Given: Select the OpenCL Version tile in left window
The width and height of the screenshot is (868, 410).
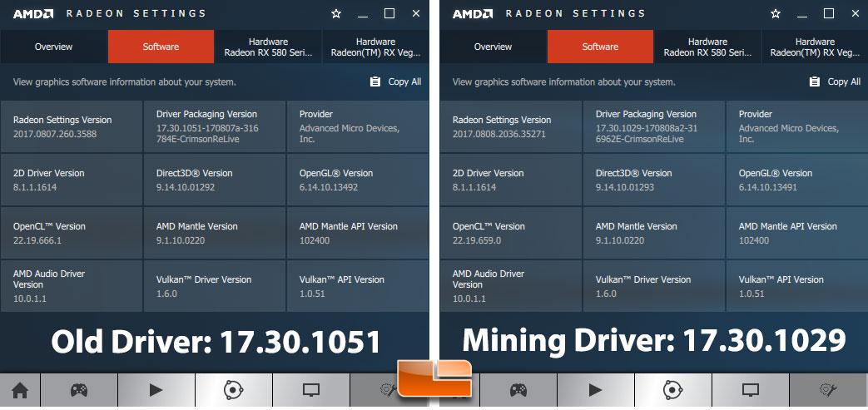Looking at the screenshot, I should click(72, 232).
